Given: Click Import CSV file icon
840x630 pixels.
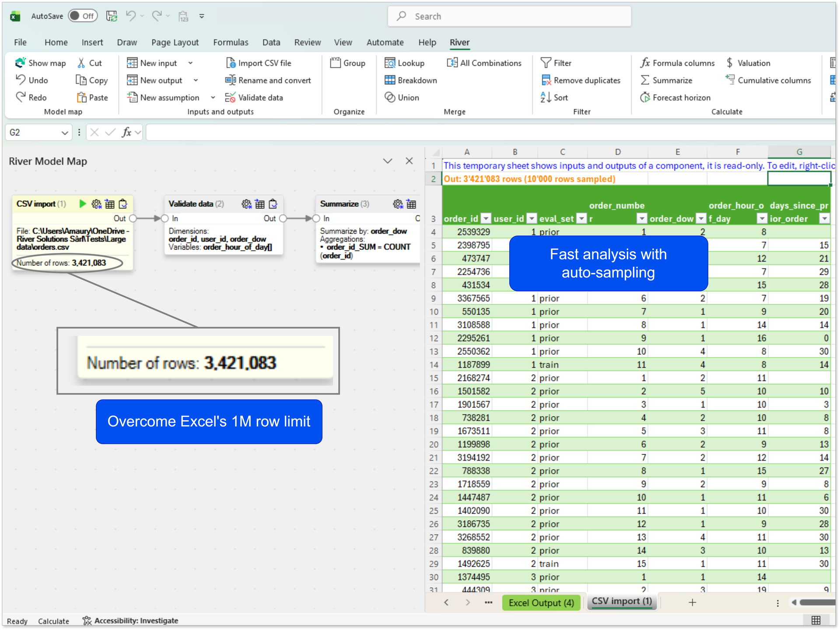Looking at the screenshot, I should [x=231, y=63].
